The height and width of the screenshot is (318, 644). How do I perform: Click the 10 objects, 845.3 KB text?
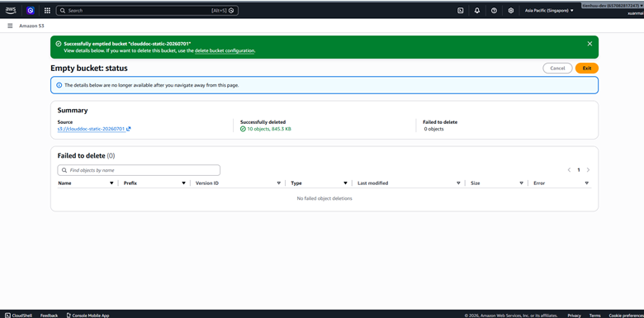point(269,129)
